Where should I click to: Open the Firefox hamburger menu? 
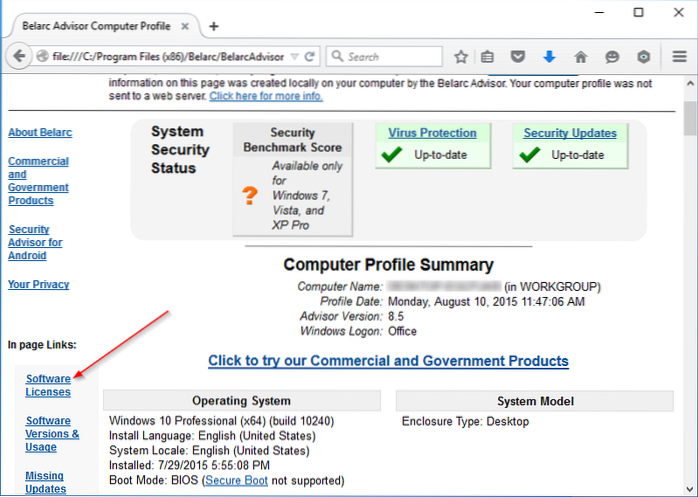pyautogui.click(x=679, y=57)
